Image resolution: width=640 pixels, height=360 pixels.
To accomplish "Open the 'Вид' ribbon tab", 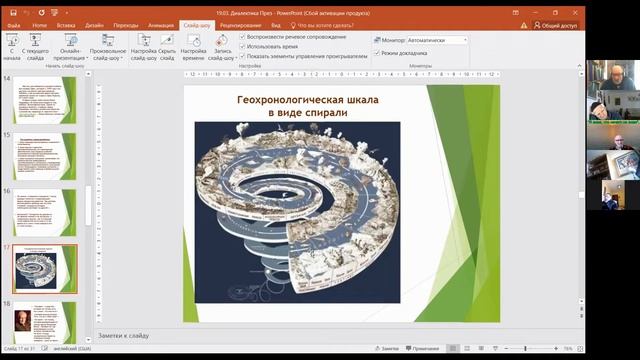I will point(276,25).
